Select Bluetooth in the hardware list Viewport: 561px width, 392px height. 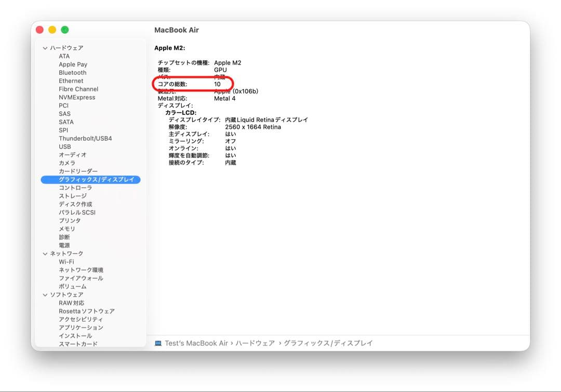(x=72, y=72)
